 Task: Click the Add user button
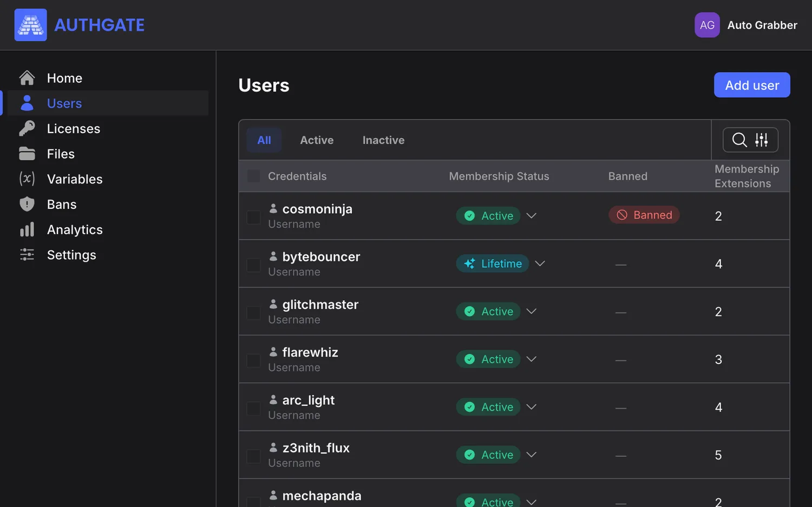(x=752, y=85)
